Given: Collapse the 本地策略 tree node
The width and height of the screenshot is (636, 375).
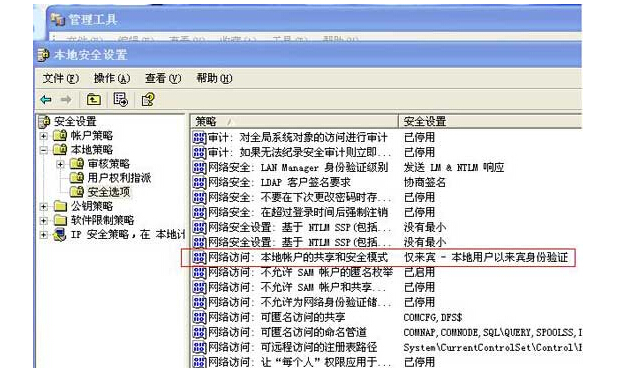Looking at the screenshot, I should click(x=43, y=150).
